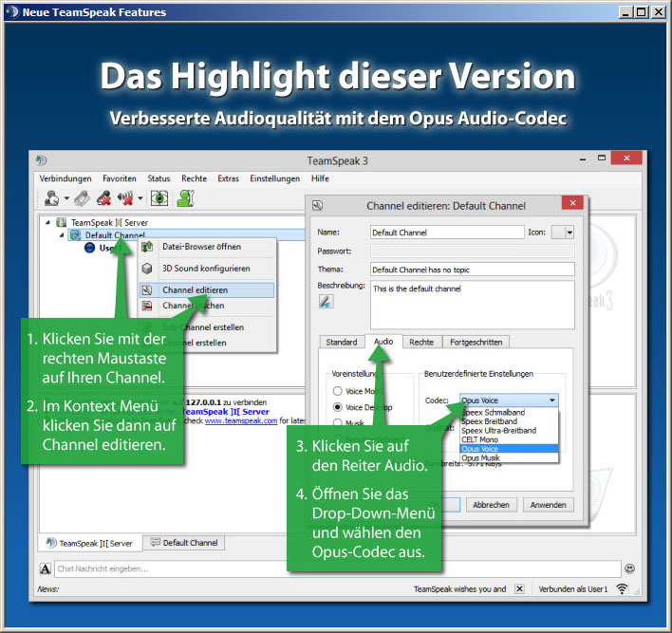The width and height of the screenshot is (672, 633).
Task: Open the arrow next to the Mute speakers icon
Action: pos(140,198)
